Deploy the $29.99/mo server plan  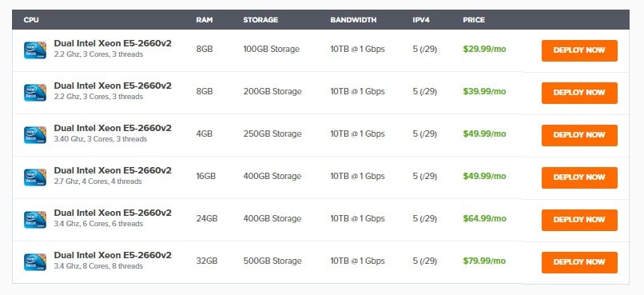pos(579,50)
